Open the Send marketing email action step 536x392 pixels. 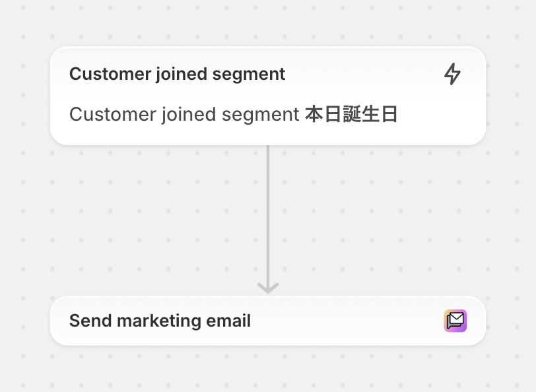pyautogui.click(x=268, y=321)
